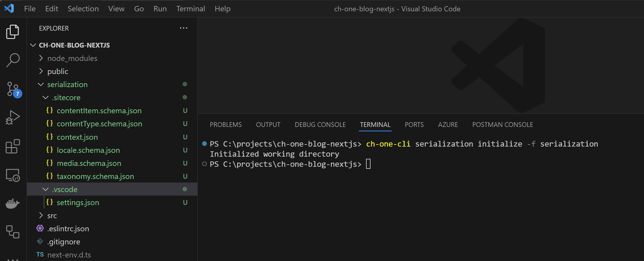Screen dimensions: 644x261
Task: Open the Run and Debug view
Action: pos(12,118)
